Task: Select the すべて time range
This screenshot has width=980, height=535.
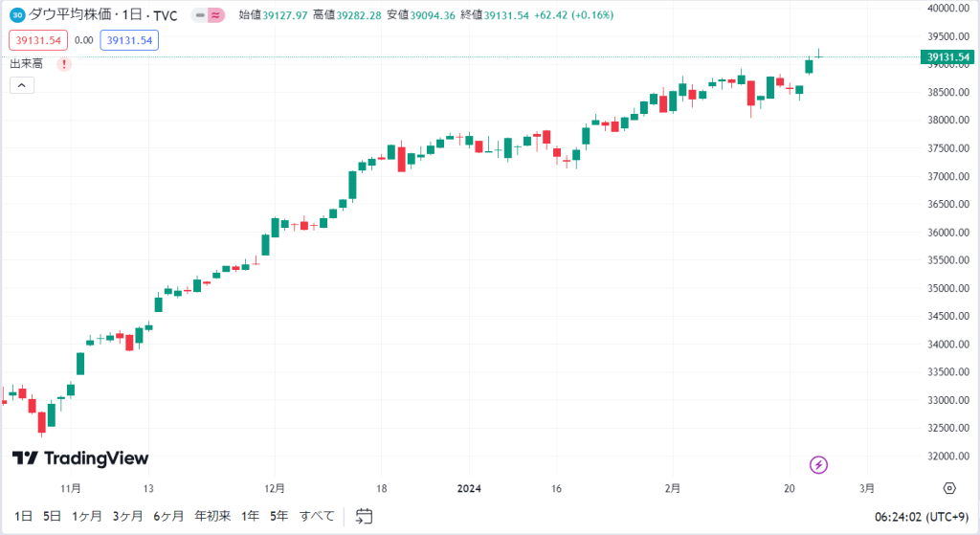Action: tap(317, 516)
